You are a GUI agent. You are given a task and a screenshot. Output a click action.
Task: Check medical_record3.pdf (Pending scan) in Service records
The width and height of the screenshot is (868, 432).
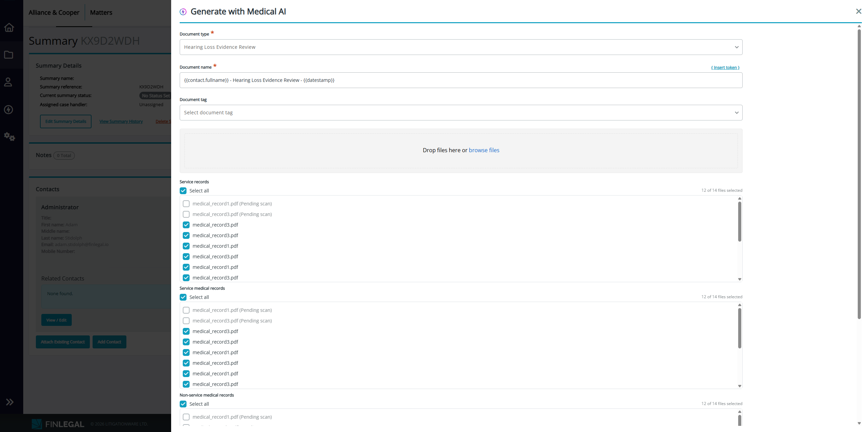pyautogui.click(x=186, y=214)
